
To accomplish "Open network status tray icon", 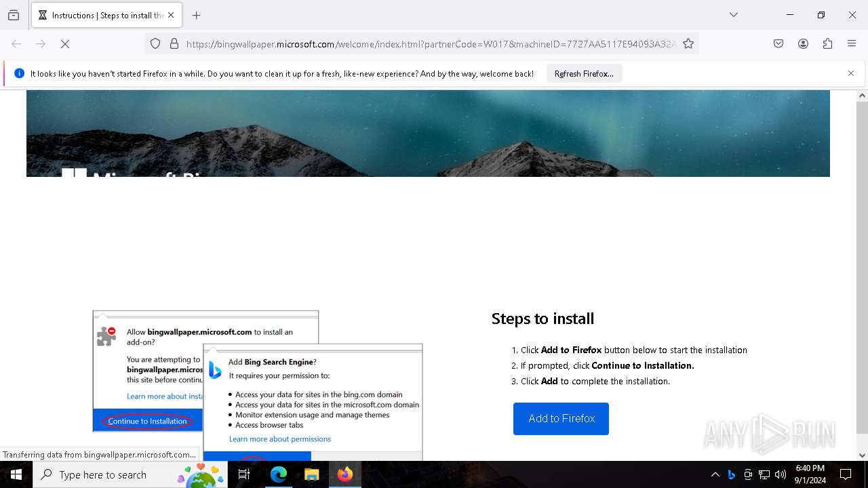I will (764, 474).
